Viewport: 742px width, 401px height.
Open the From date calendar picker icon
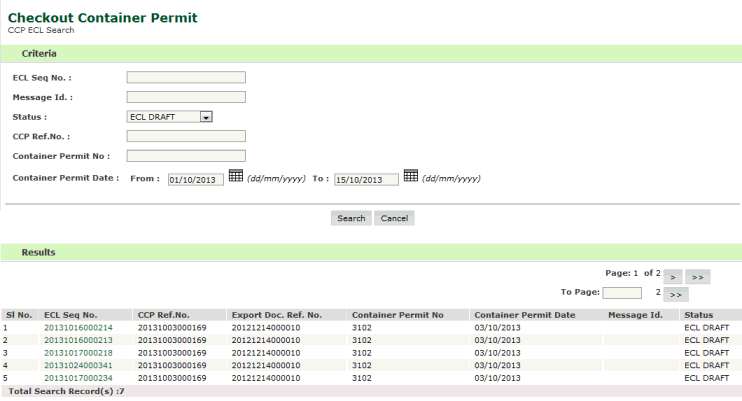tap(237, 177)
